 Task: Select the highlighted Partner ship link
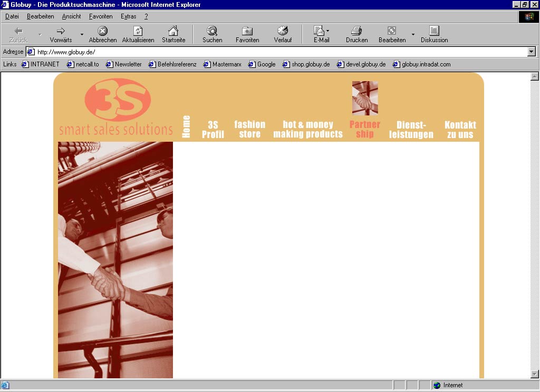365,129
